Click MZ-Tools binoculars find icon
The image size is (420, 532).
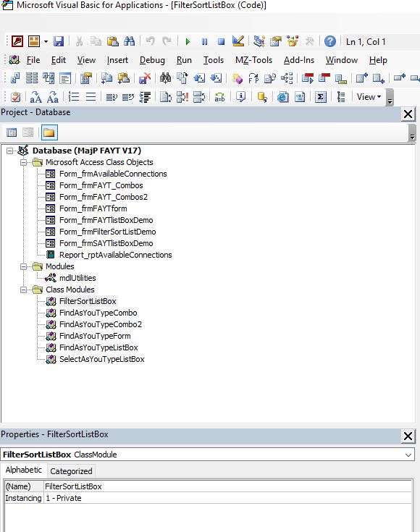click(x=165, y=78)
